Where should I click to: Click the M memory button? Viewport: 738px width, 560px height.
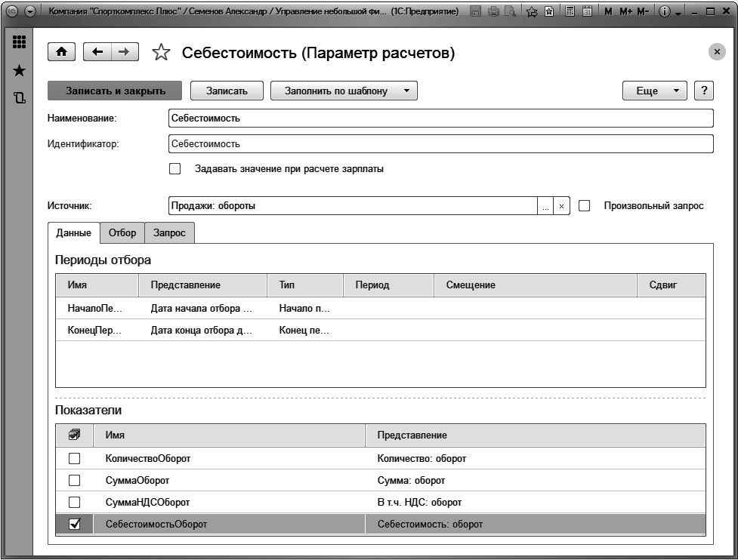point(608,11)
